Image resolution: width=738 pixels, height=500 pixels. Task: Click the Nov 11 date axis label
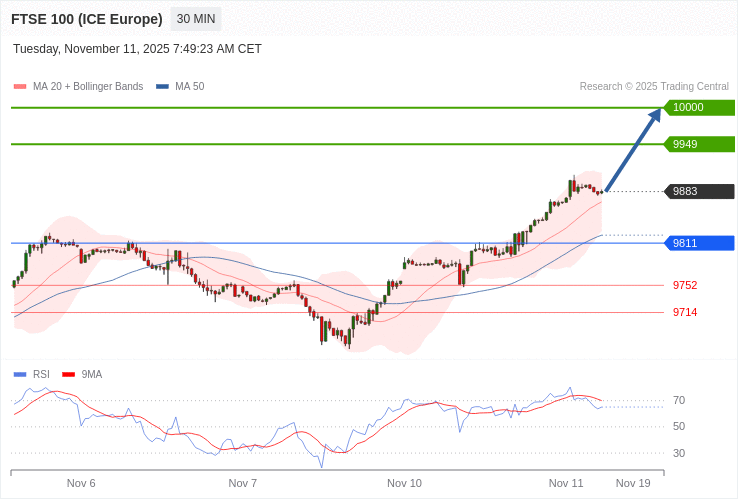566,483
